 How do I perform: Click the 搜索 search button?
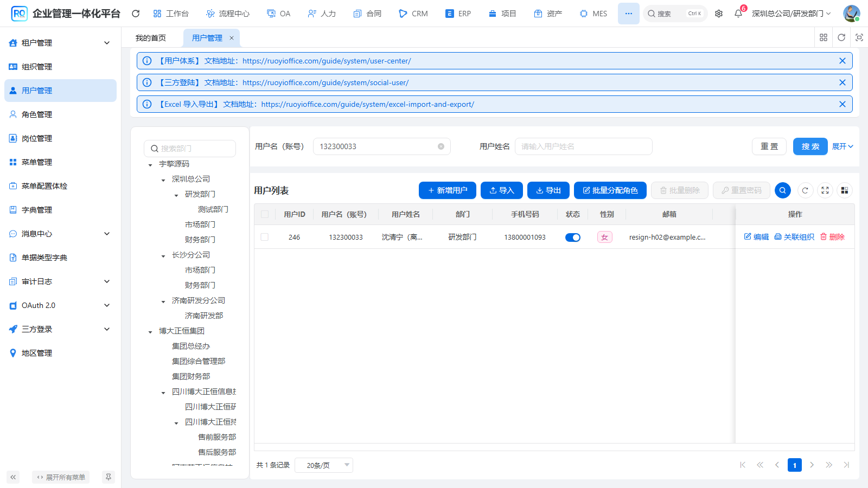coord(810,146)
